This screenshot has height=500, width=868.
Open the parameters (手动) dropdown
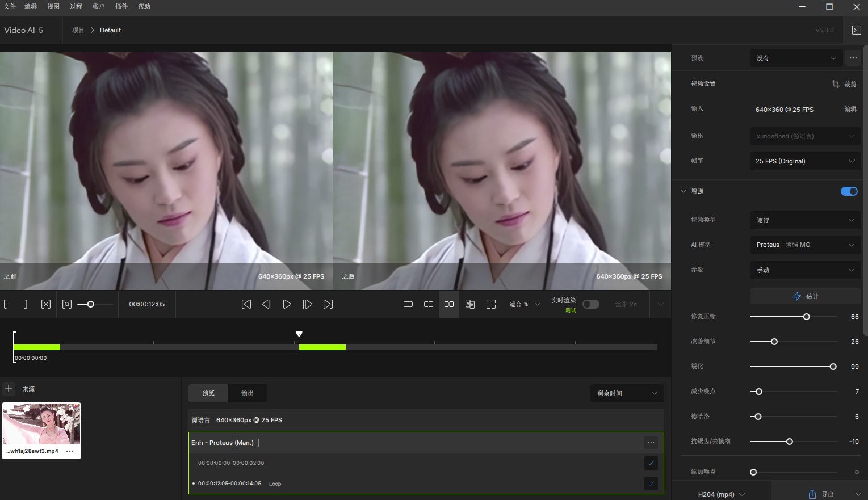(805, 270)
